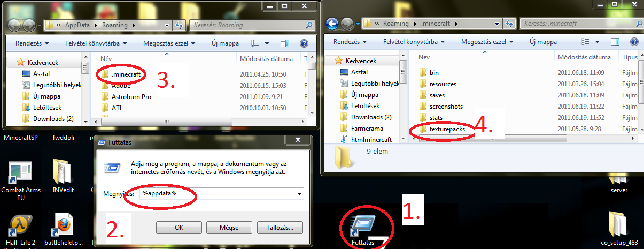The width and height of the screenshot is (644, 249).
Task: Select the Combat Arms EU desktop shortcut
Action: click(20, 182)
